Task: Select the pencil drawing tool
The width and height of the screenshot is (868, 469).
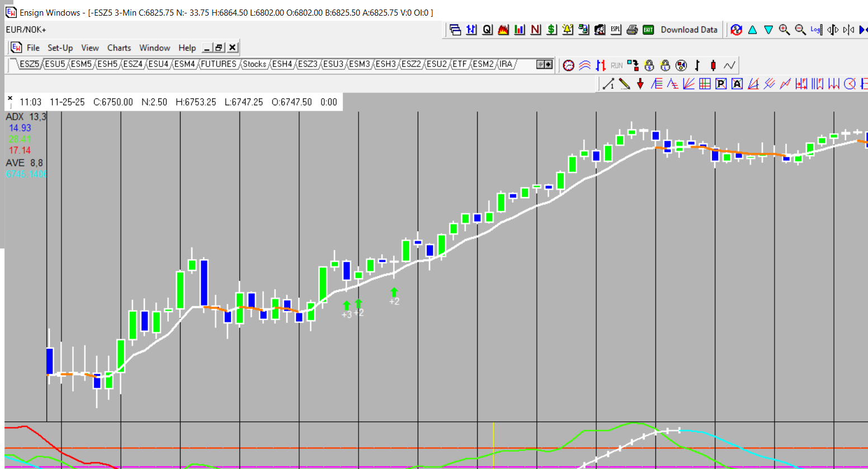Action: click(x=625, y=84)
